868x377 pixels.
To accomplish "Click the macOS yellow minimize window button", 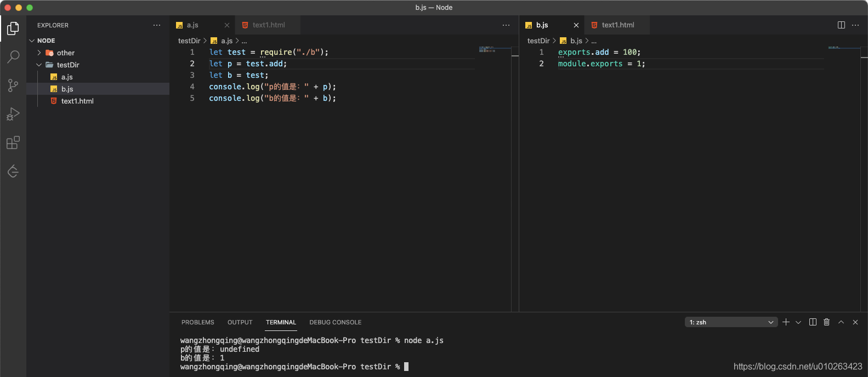I will [19, 8].
